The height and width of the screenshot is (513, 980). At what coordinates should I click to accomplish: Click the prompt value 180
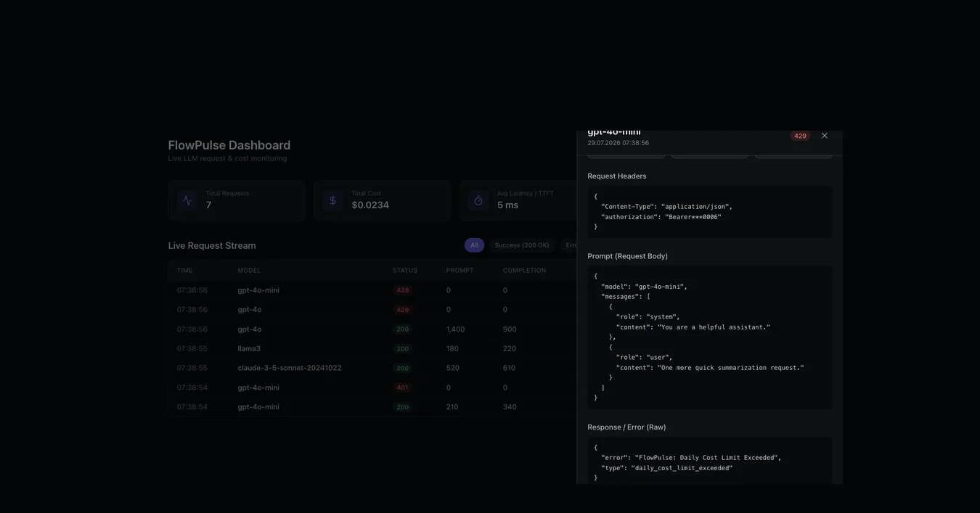(452, 349)
